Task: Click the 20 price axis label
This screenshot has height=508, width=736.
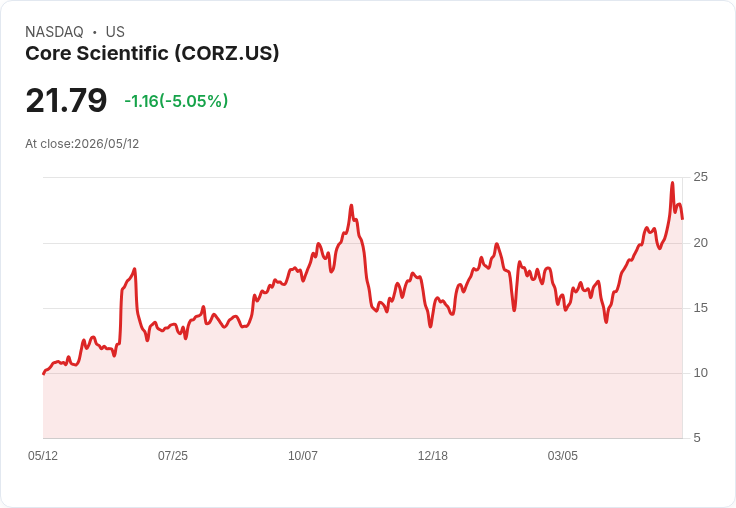Action: (700, 243)
